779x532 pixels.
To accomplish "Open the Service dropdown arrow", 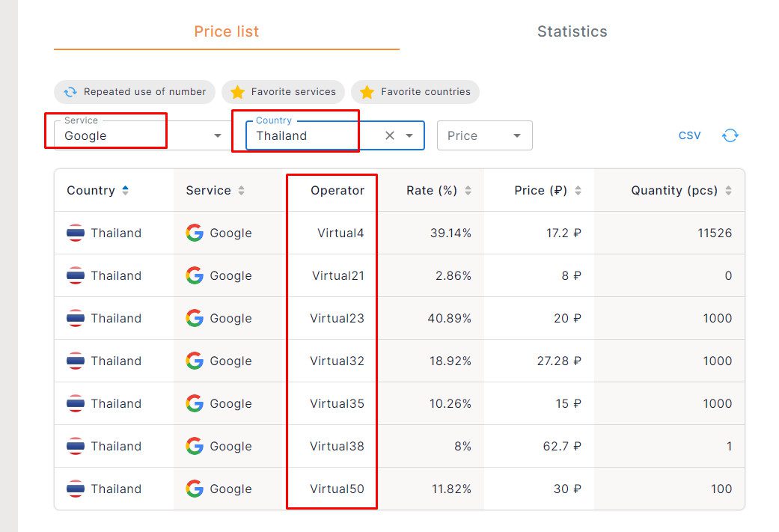I will [x=218, y=135].
